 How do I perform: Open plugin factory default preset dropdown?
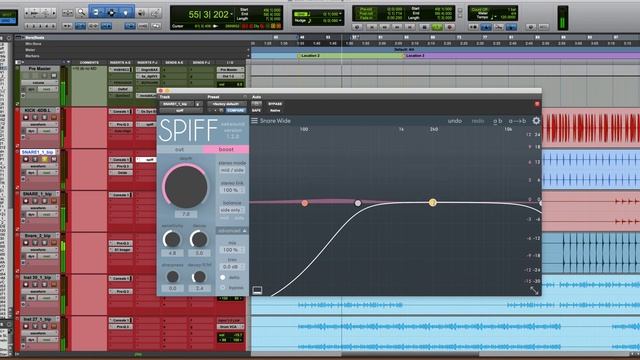pos(226,104)
